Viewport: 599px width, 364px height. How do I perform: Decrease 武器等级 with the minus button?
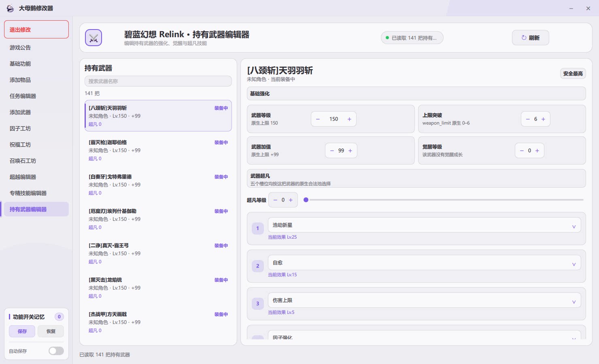pos(318,119)
